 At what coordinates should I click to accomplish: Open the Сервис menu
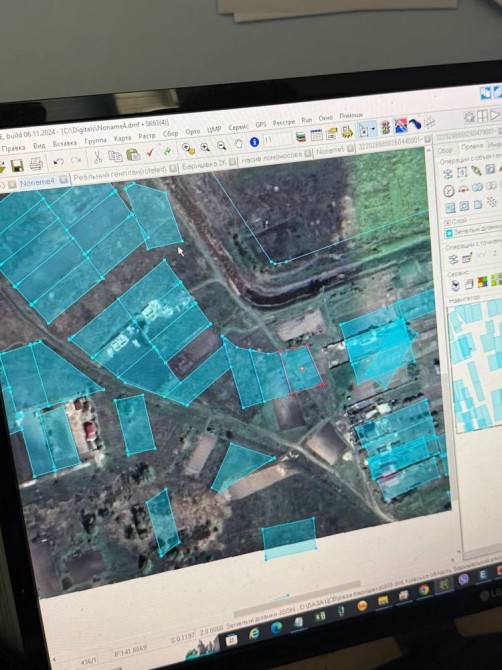point(238,127)
